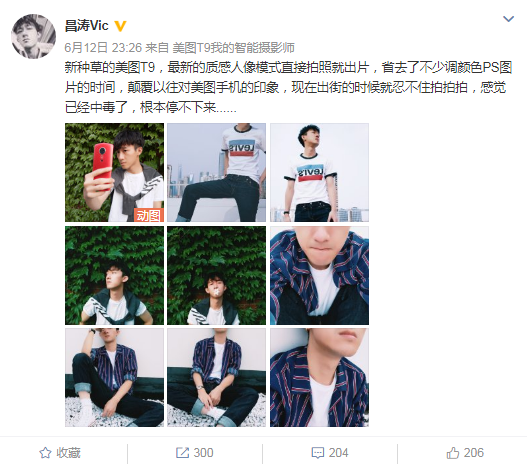Open the ivy wall photo looking sideways
527x469 pixels.
tap(114, 275)
